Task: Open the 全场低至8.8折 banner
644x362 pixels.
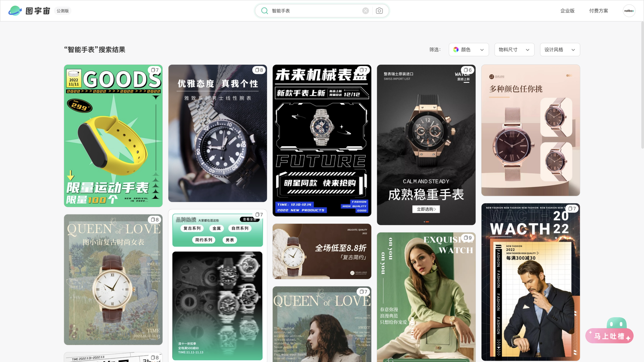Action: [322, 251]
